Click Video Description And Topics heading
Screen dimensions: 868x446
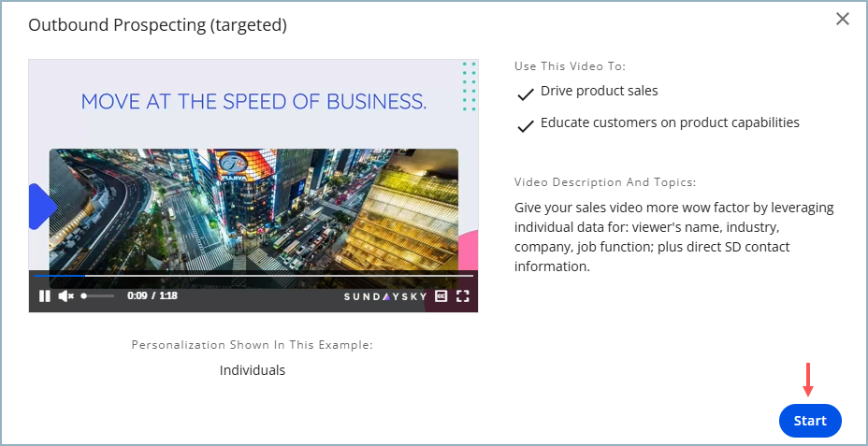[605, 182]
